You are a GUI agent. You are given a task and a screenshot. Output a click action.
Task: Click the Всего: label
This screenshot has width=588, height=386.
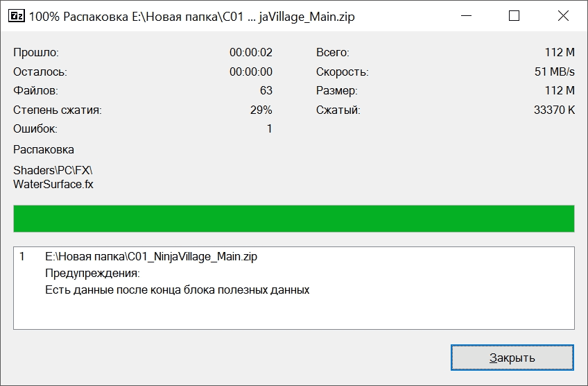tap(333, 52)
